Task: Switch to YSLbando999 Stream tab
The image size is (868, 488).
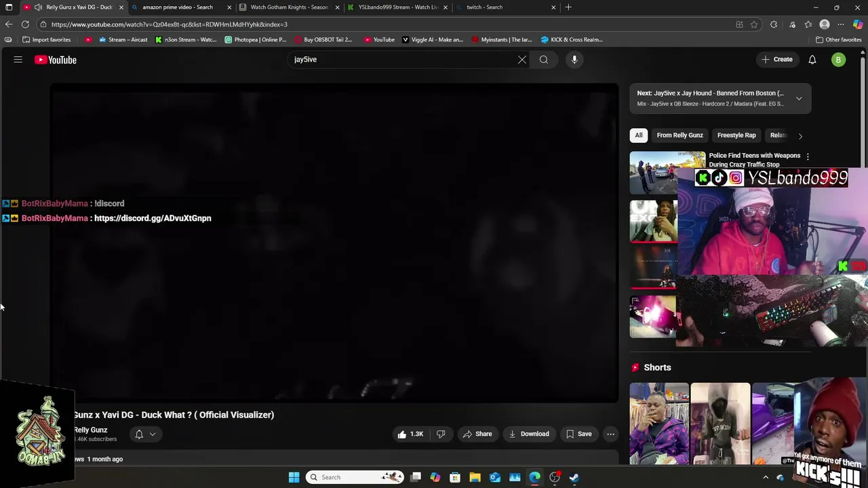Action: pos(397,7)
